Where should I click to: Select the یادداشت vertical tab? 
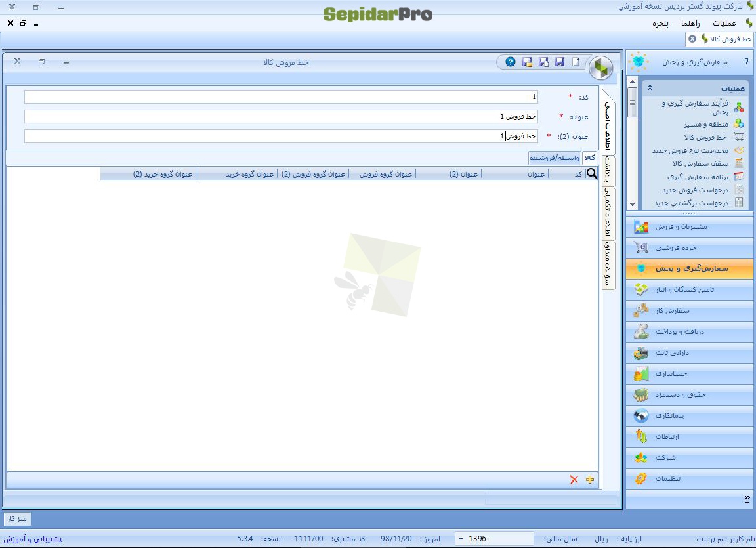(608, 170)
